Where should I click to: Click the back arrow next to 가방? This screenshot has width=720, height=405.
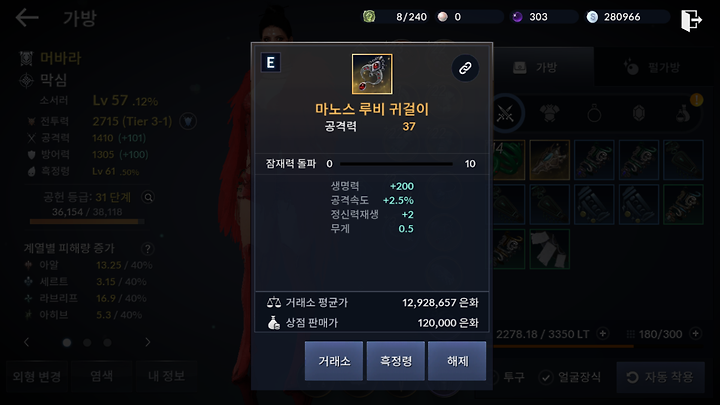point(27,18)
